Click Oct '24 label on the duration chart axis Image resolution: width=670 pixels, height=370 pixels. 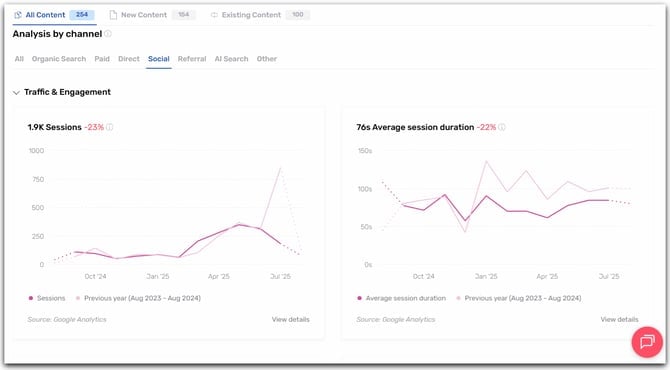click(423, 276)
